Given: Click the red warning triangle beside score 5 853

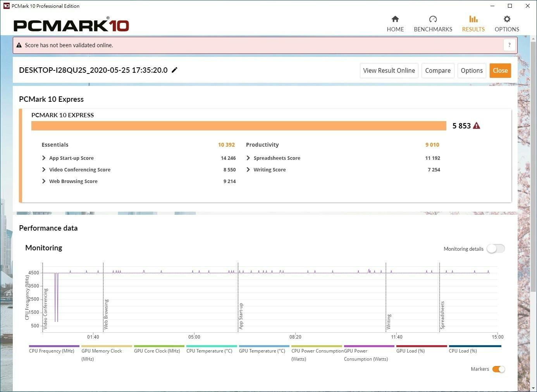Looking at the screenshot, I should 477,126.
